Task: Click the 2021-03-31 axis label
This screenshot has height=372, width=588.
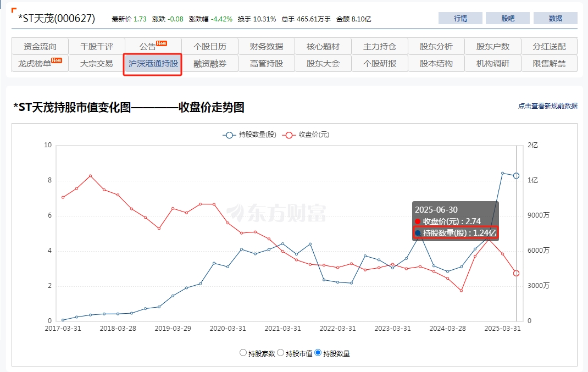Action: point(283,329)
